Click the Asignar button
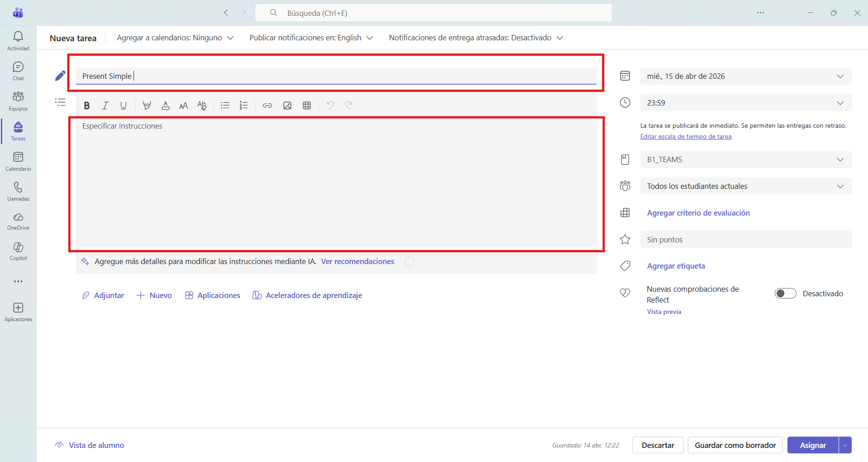 (x=813, y=445)
